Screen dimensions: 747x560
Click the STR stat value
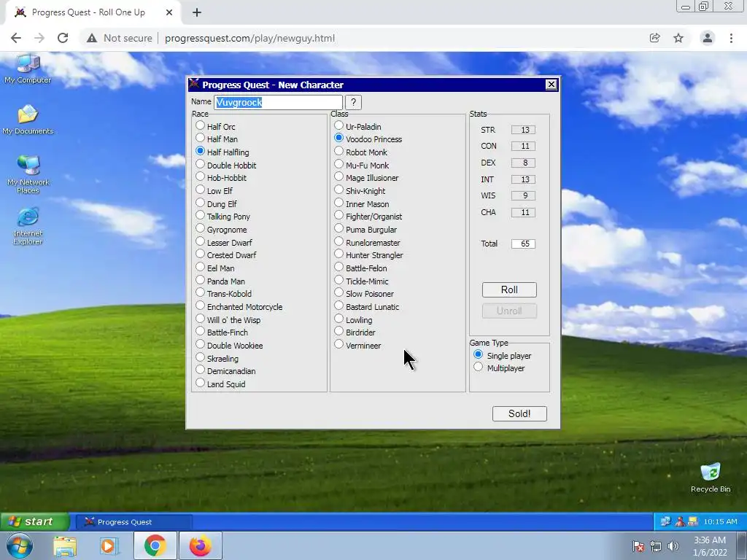[523, 130]
